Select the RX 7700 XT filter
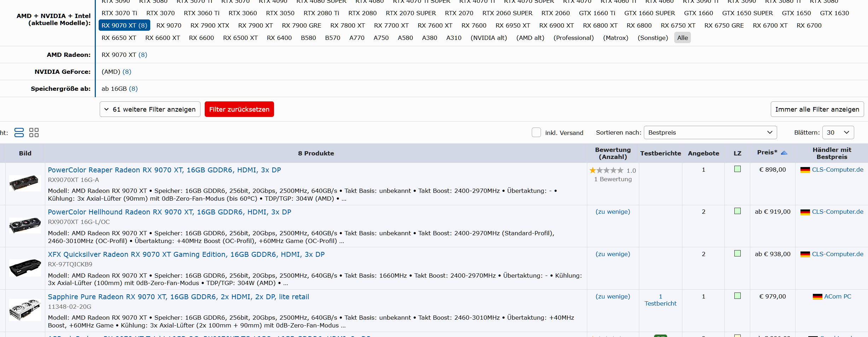This screenshot has width=868, height=337. [x=391, y=25]
